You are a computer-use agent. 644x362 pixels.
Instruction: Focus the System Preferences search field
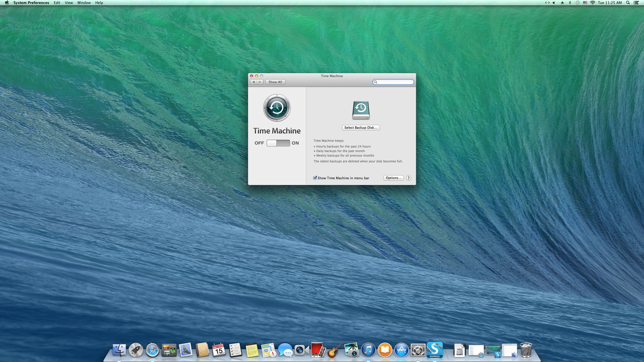click(x=393, y=82)
